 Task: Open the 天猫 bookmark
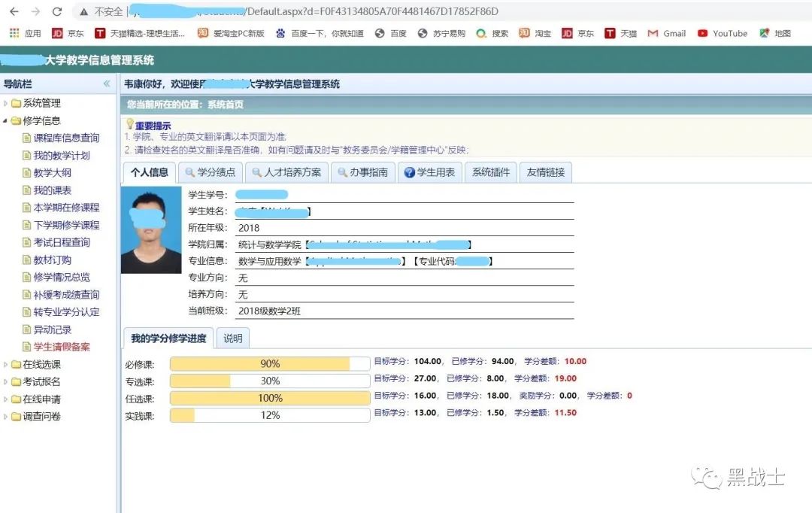coord(621,33)
